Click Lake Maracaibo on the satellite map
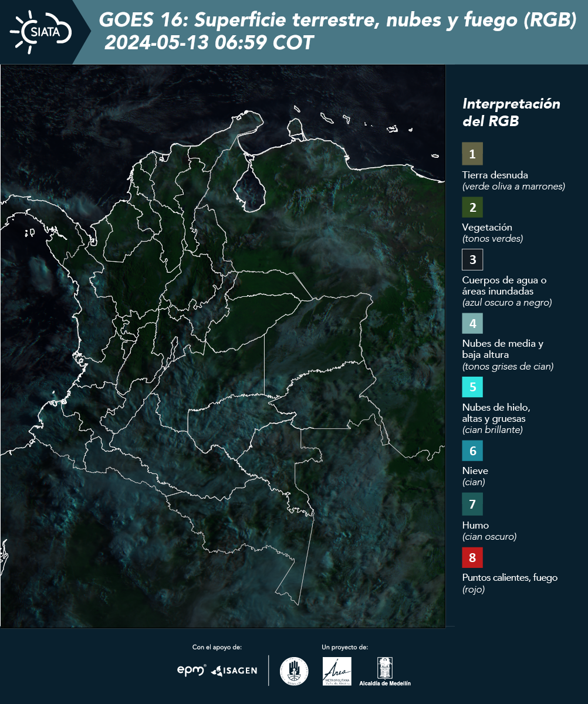Image resolution: width=588 pixels, height=704 pixels. tap(249, 188)
